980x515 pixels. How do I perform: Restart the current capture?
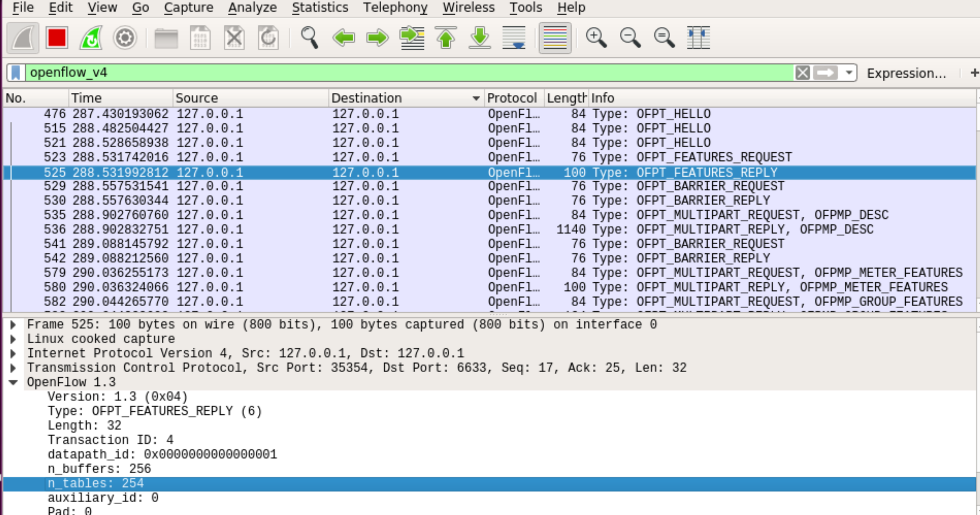[91, 38]
